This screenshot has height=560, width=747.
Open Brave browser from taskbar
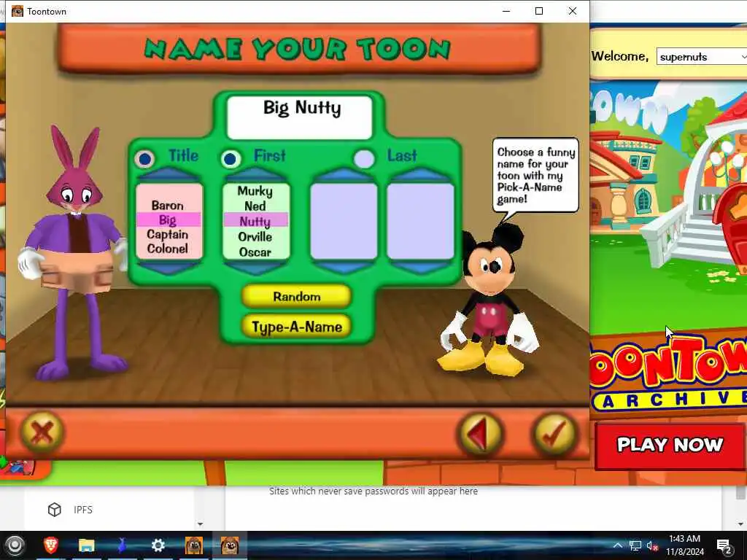point(51,545)
